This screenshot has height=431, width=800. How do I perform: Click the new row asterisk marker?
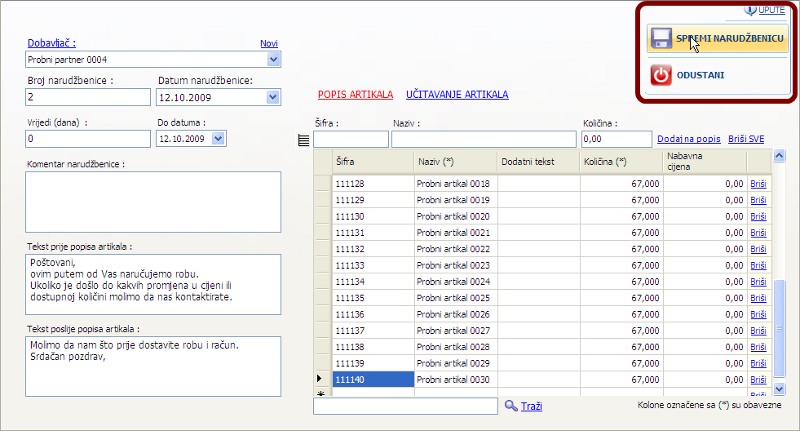[320, 394]
